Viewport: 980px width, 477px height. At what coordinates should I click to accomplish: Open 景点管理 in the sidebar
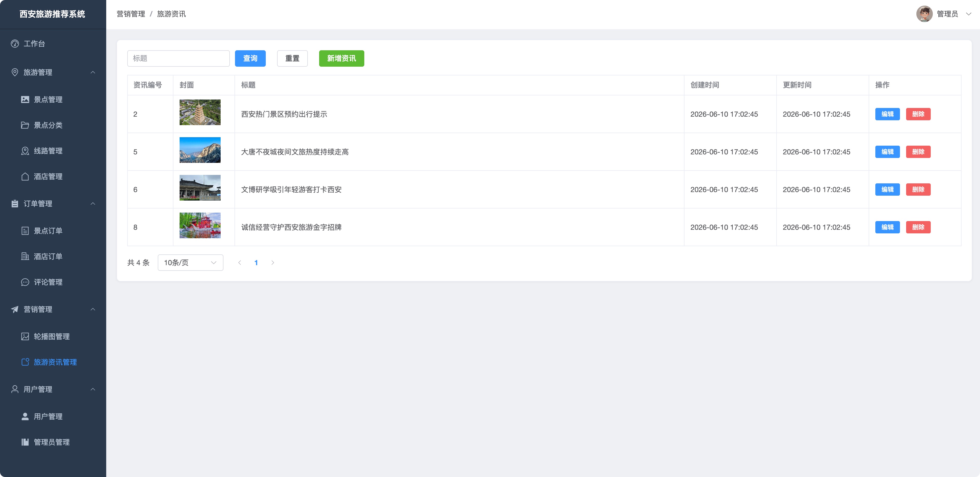53,100
